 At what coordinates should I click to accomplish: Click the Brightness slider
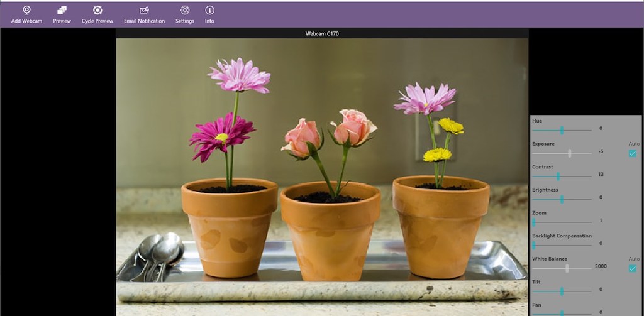tap(562, 199)
